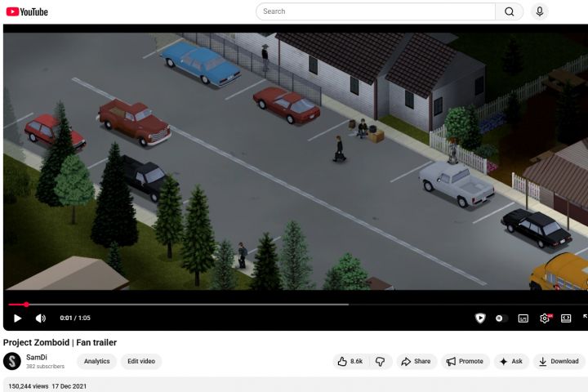The image size is (588, 392).
Task: Click the Ask button
Action: click(511, 361)
